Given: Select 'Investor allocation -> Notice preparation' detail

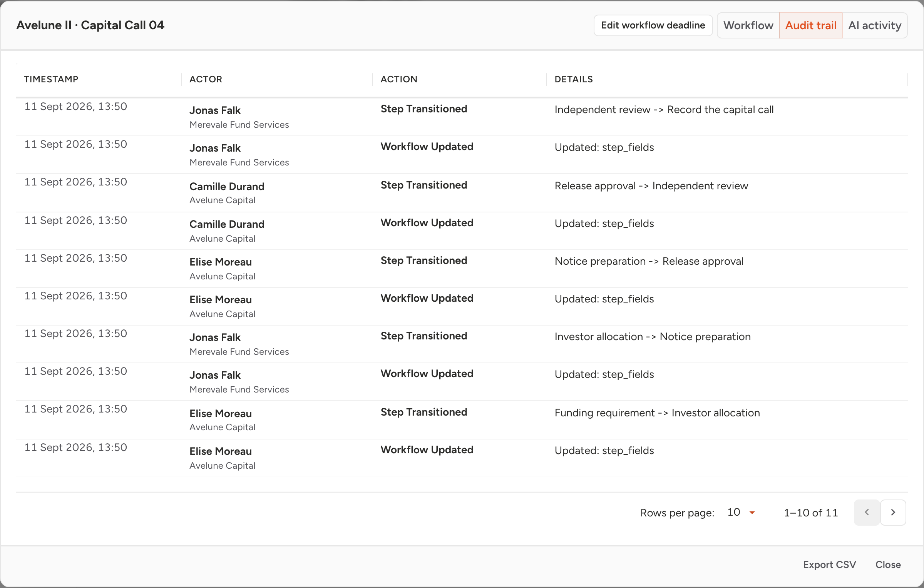Looking at the screenshot, I should 653,337.
